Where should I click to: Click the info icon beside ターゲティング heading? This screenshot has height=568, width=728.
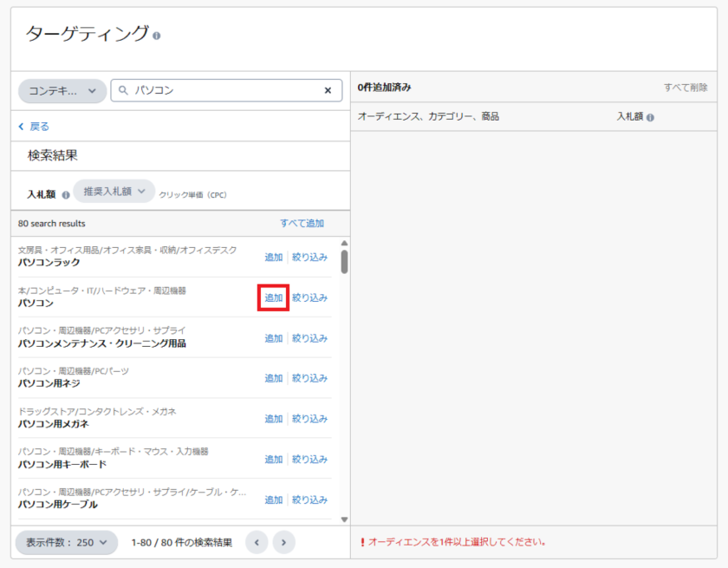tap(157, 36)
